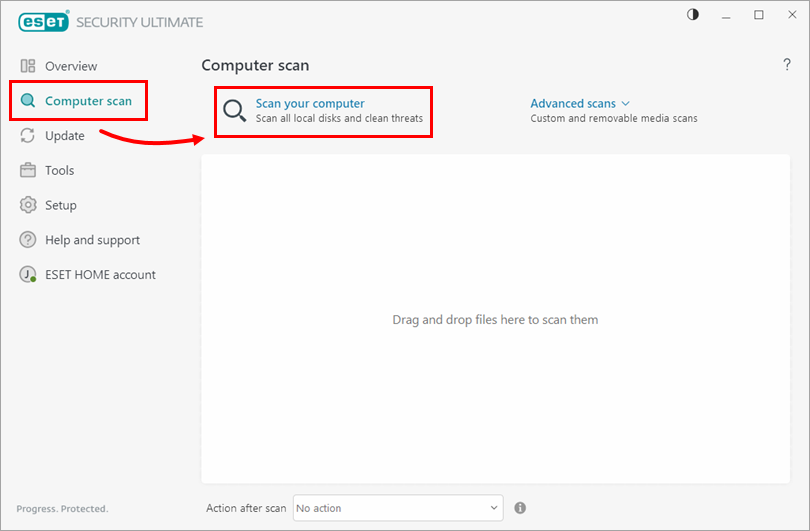Image resolution: width=810 pixels, height=531 pixels.
Task: Click the ESET Security Ultimate logo
Action: point(39,22)
